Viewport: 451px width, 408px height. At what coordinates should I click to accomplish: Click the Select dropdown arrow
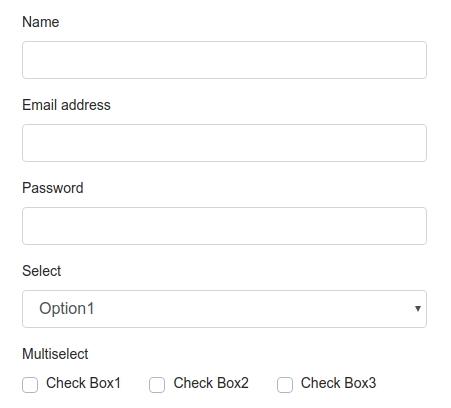[x=418, y=309]
